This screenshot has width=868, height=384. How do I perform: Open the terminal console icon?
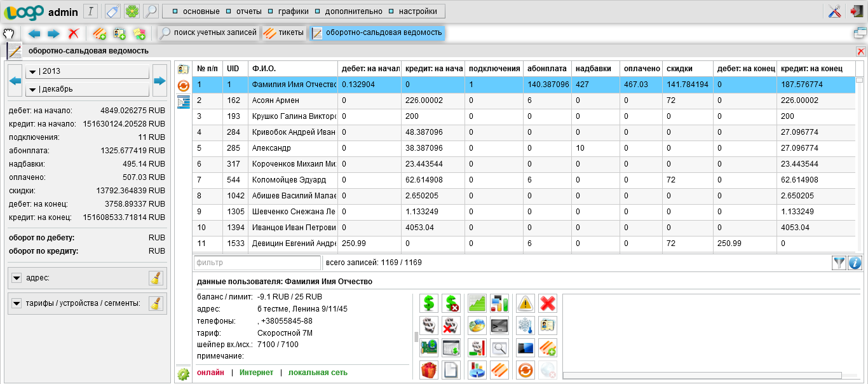(499, 326)
